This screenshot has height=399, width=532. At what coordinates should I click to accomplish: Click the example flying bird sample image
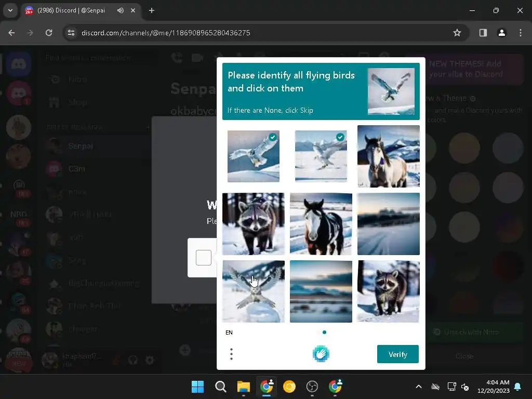tap(391, 91)
